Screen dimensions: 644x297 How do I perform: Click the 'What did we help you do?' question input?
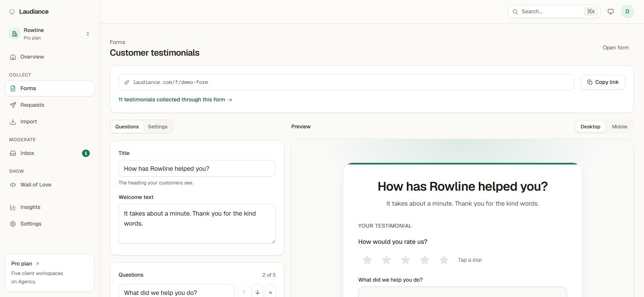(176, 291)
